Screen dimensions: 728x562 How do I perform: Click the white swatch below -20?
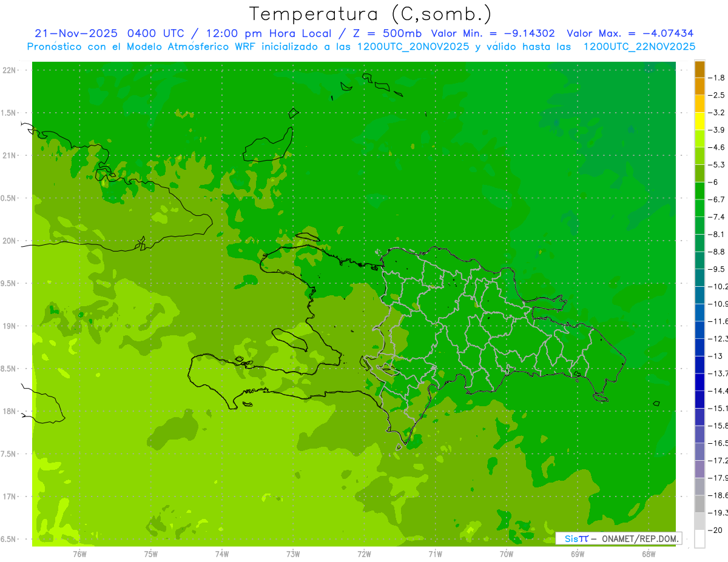699,539
